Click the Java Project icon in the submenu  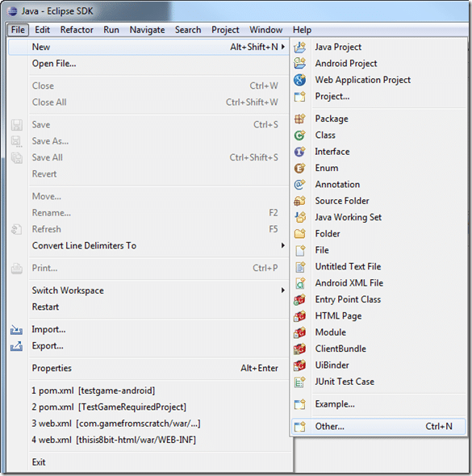299,47
